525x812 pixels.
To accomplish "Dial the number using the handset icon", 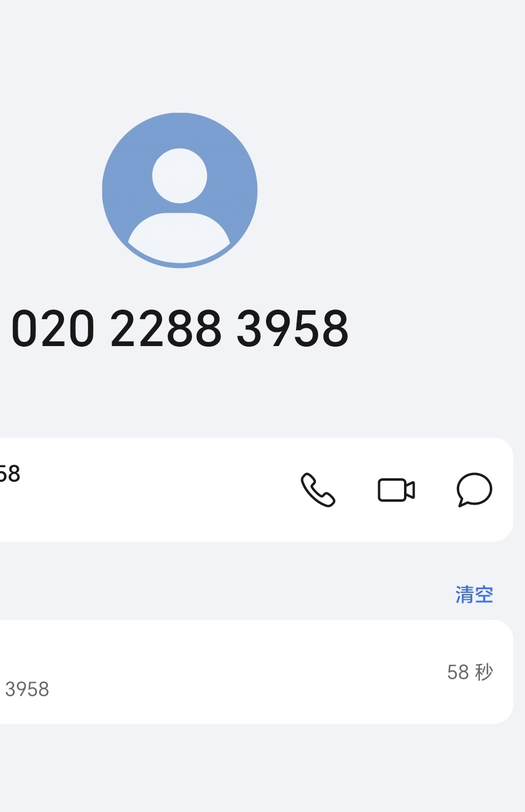I will tap(318, 490).
